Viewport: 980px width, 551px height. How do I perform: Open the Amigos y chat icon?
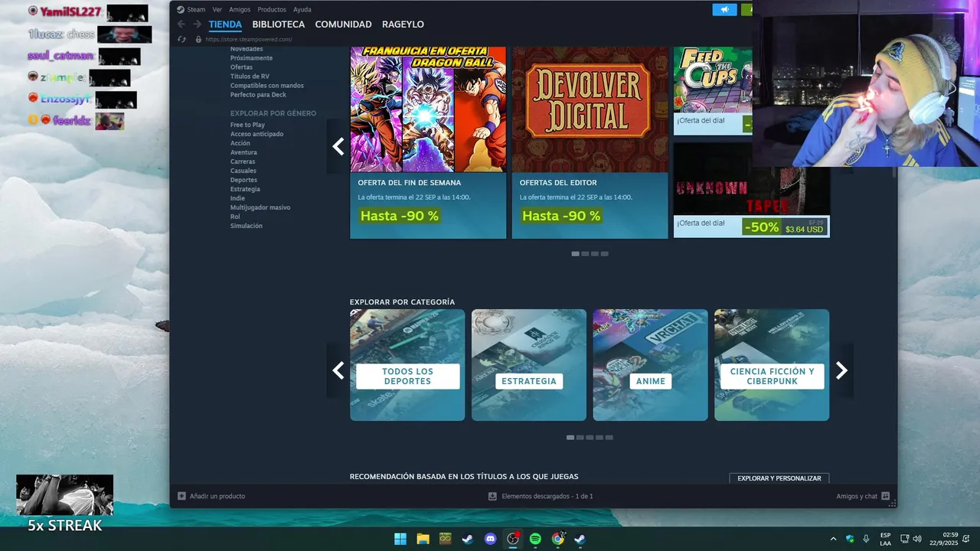pos(885,496)
